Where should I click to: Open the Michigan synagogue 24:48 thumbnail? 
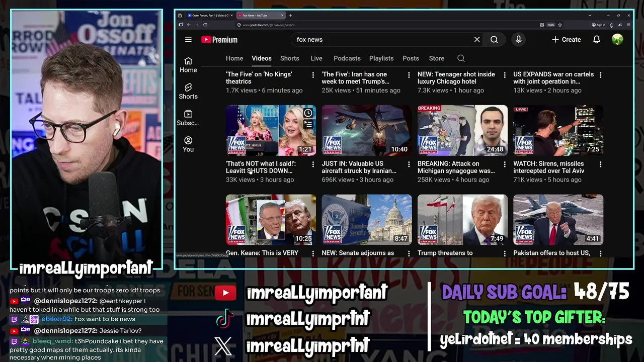462,130
